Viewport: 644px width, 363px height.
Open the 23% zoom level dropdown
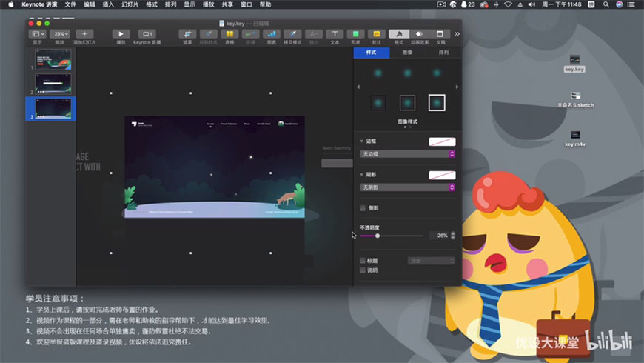(x=60, y=34)
